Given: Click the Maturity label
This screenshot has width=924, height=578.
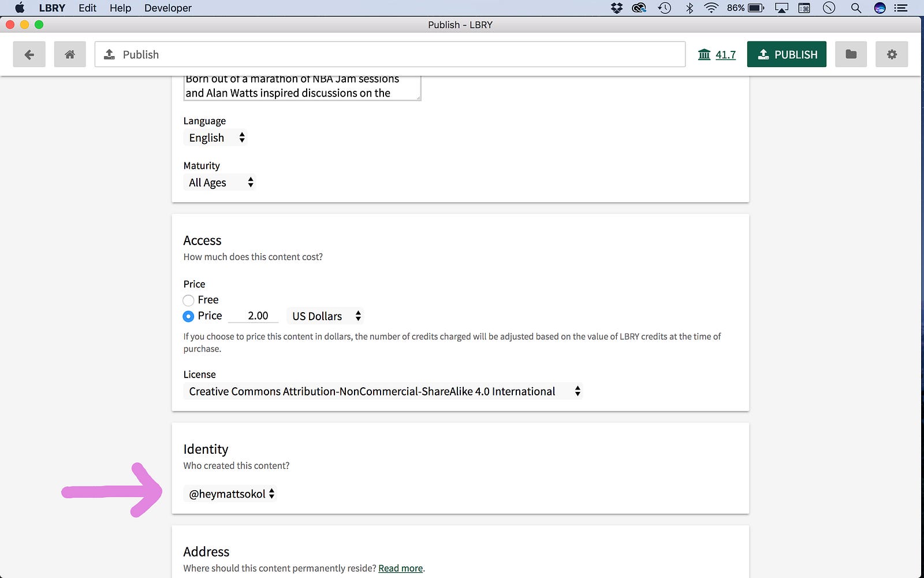Looking at the screenshot, I should tap(202, 166).
